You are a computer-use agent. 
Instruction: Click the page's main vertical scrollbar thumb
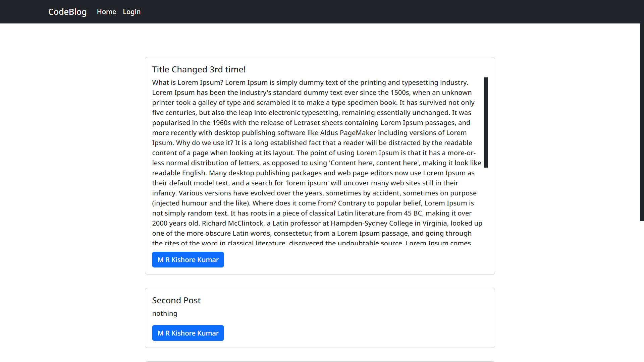(x=642, y=122)
